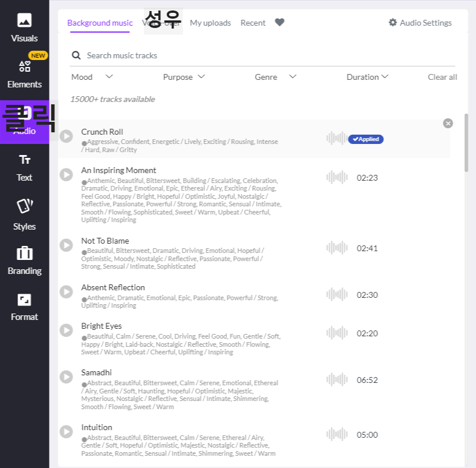The width and height of the screenshot is (476, 468).
Task: Click the 05:00 duration
Action: [367, 435]
